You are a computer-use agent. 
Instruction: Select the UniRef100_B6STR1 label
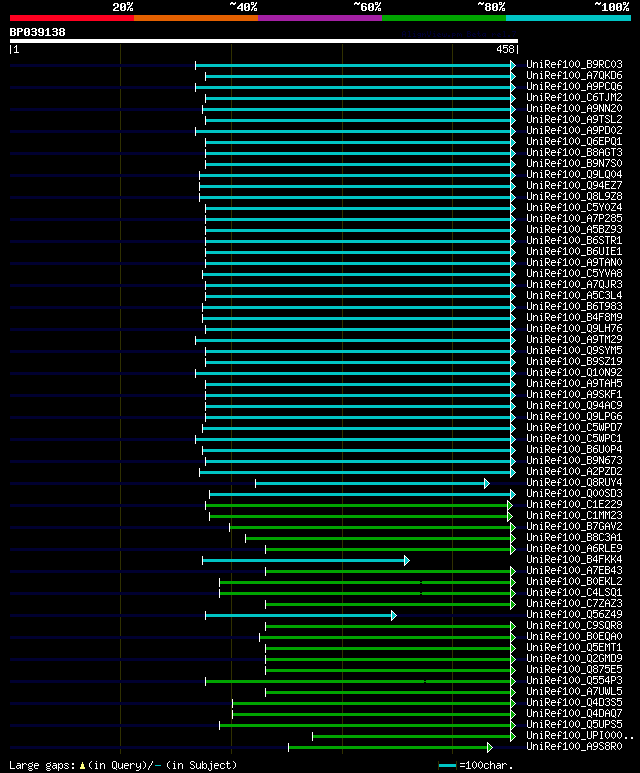[574, 241]
